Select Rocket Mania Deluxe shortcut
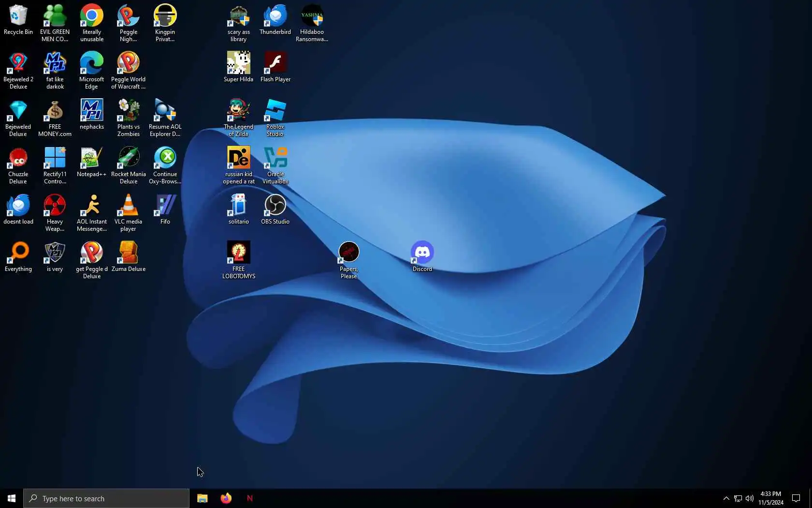 point(128,165)
